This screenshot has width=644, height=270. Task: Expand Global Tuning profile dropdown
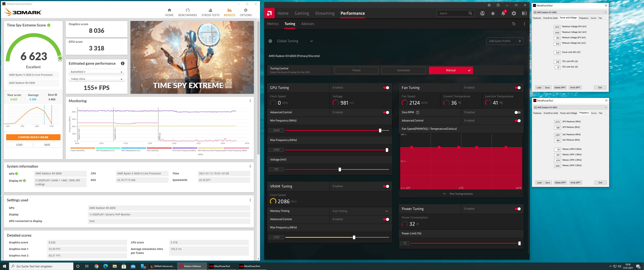311,41
